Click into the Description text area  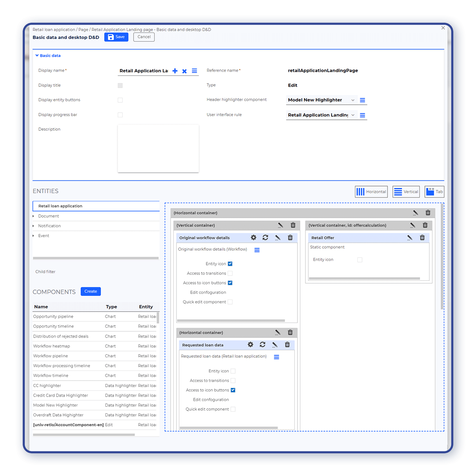(x=158, y=149)
